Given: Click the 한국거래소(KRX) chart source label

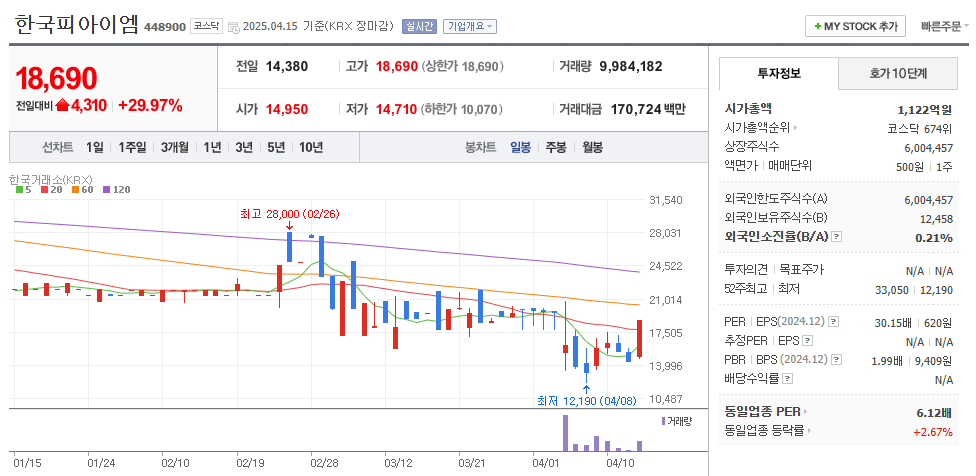Looking at the screenshot, I should tap(50, 179).
